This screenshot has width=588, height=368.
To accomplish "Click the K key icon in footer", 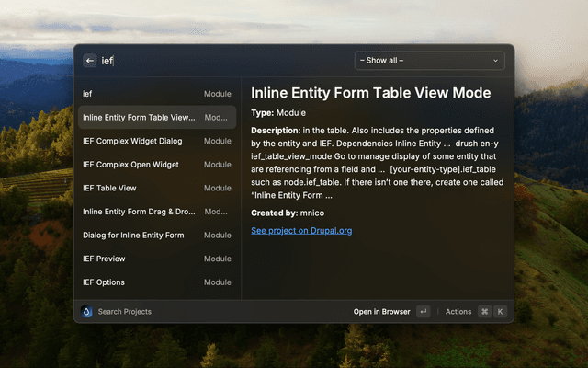I will click(x=500, y=312).
